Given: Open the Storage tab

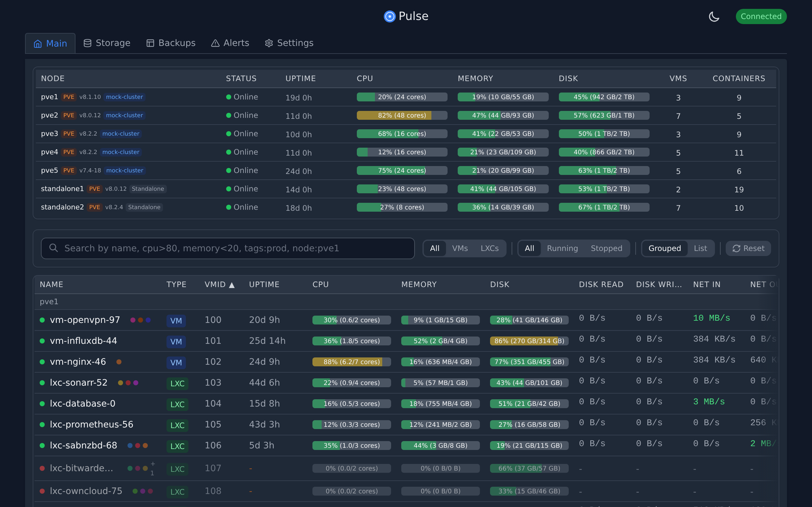Looking at the screenshot, I should pos(113,43).
